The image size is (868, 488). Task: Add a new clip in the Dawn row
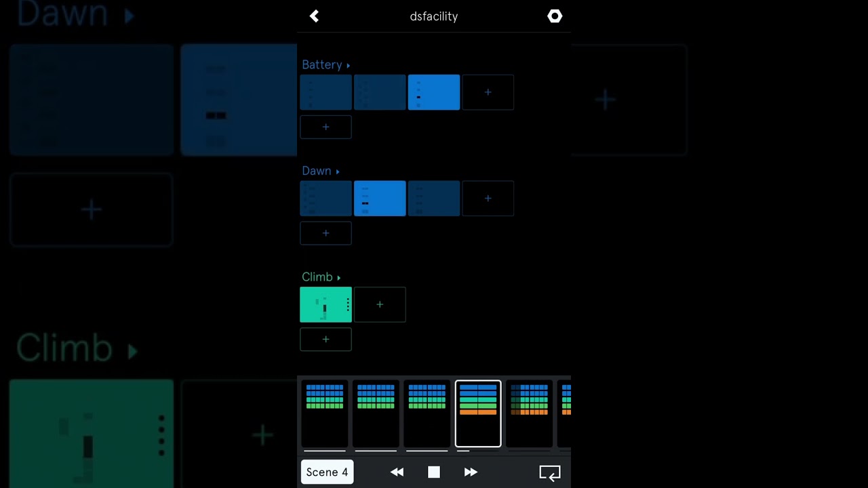(488, 199)
